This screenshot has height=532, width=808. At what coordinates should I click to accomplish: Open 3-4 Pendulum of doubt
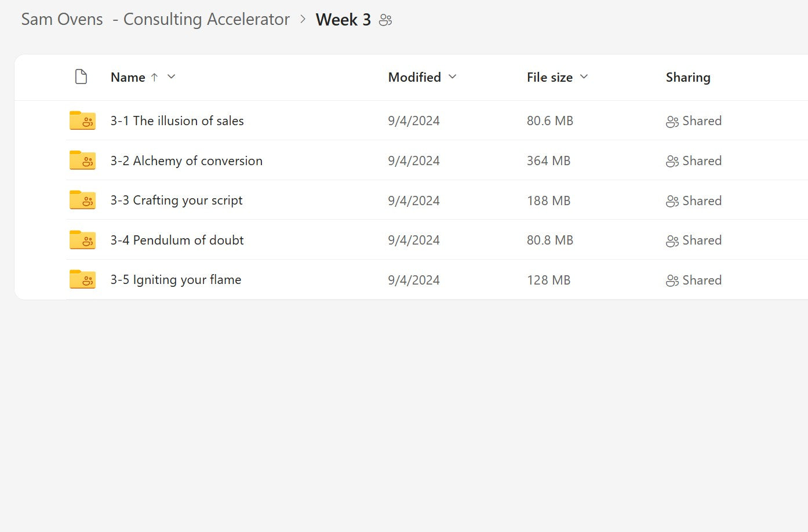pyautogui.click(x=177, y=240)
